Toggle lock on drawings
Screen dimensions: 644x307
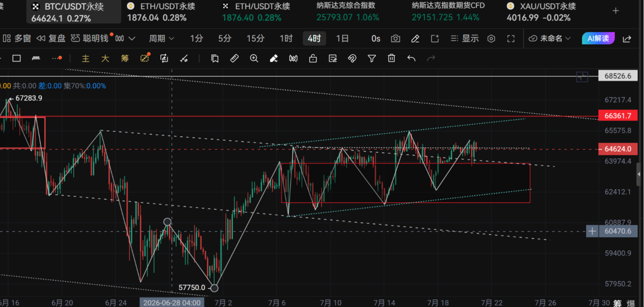coord(313,58)
